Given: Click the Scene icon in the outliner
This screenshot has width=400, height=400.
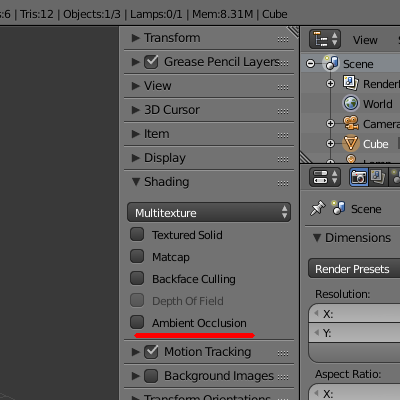Looking at the screenshot, I should point(331,63).
